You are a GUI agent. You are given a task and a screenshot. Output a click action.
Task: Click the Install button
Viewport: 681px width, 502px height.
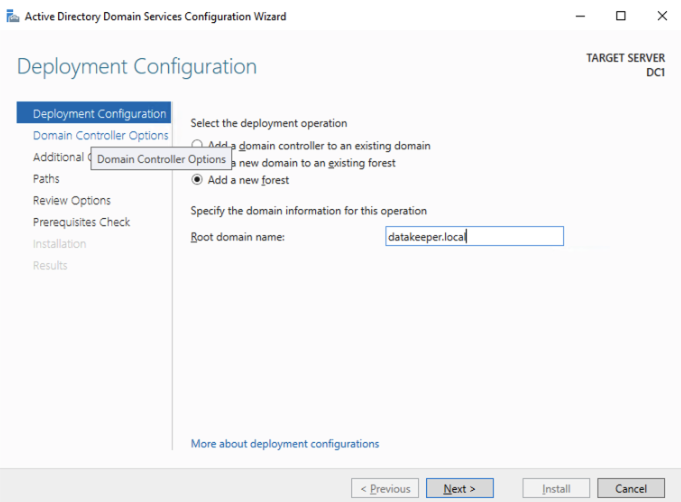click(x=557, y=489)
